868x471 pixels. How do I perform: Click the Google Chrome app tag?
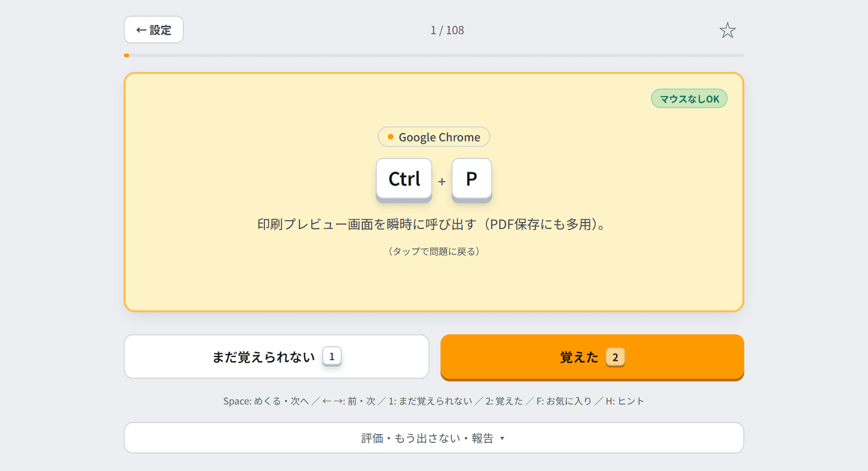(x=434, y=137)
